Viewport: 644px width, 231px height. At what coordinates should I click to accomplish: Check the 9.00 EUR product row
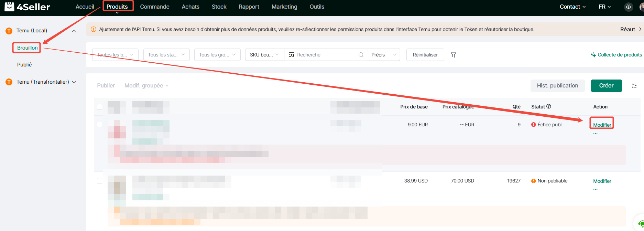(x=100, y=124)
